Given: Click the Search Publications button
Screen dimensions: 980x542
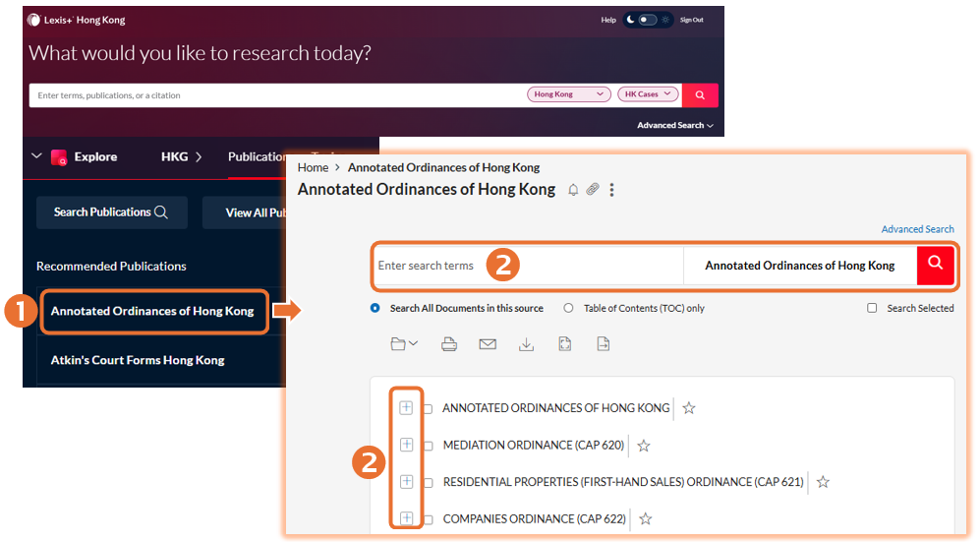Looking at the screenshot, I should coord(111,211).
